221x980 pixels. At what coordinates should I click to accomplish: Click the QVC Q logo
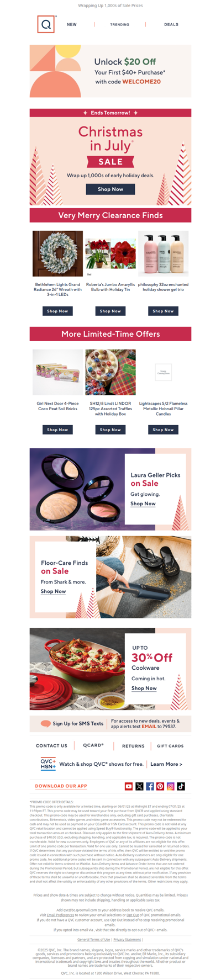(46, 24)
